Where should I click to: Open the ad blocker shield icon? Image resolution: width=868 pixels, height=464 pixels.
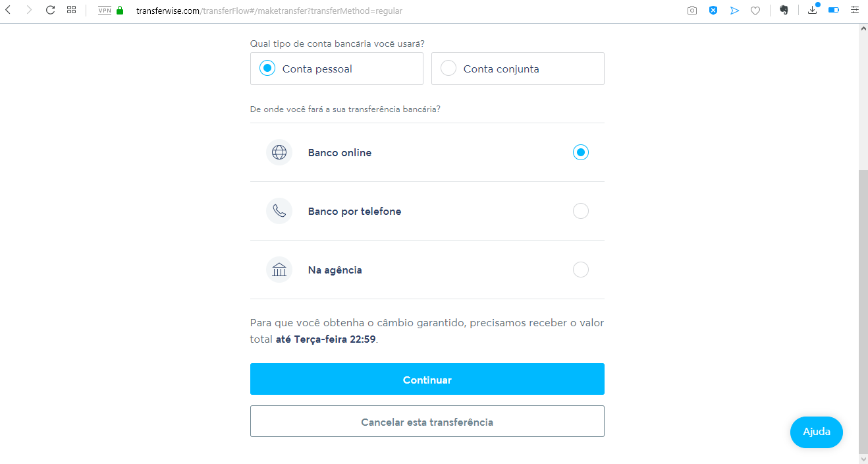click(713, 11)
